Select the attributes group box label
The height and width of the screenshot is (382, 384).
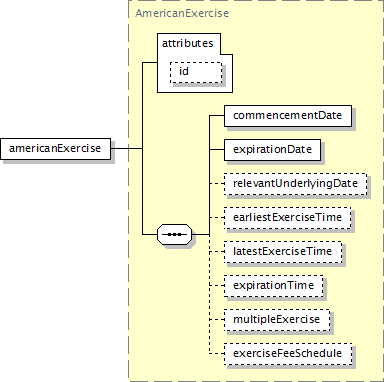coord(188,43)
